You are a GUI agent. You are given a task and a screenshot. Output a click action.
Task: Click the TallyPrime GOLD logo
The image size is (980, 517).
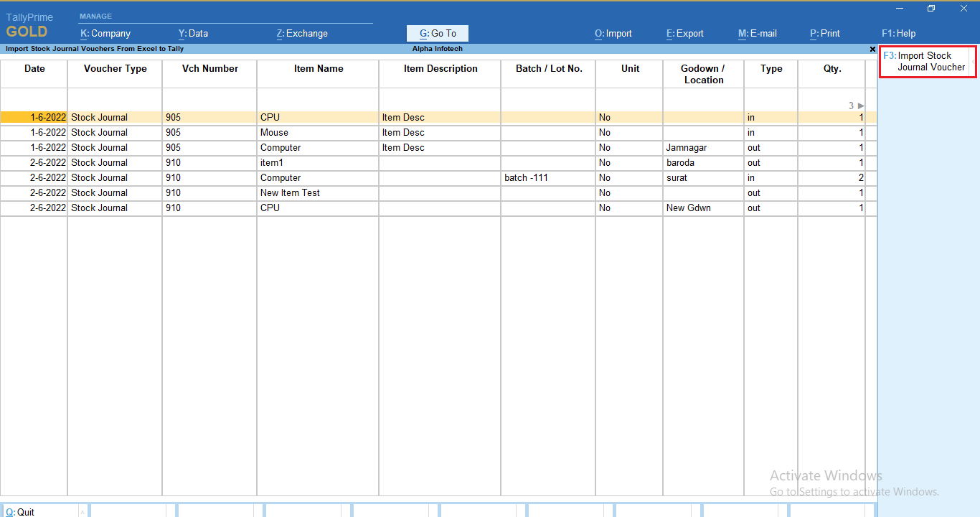pyautogui.click(x=29, y=23)
